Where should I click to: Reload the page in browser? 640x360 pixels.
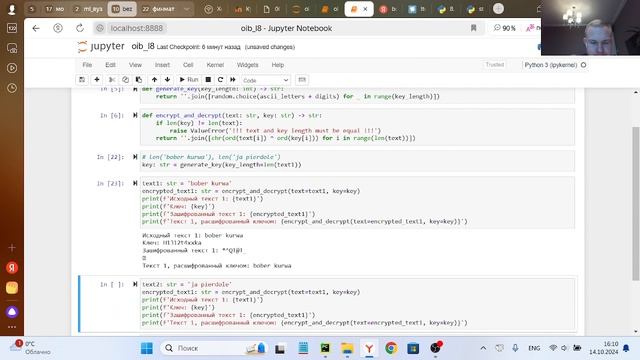[x=80, y=28]
